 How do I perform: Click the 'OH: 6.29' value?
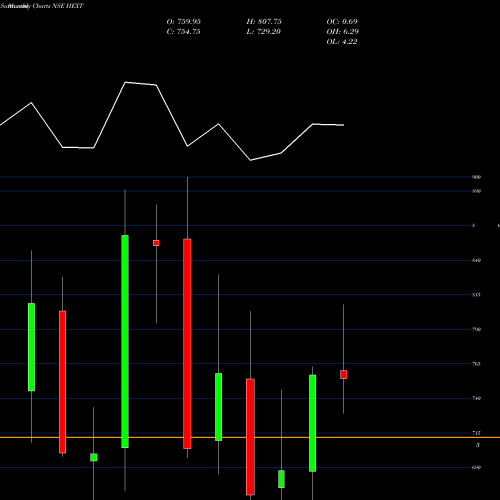click(x=343, y=32)
